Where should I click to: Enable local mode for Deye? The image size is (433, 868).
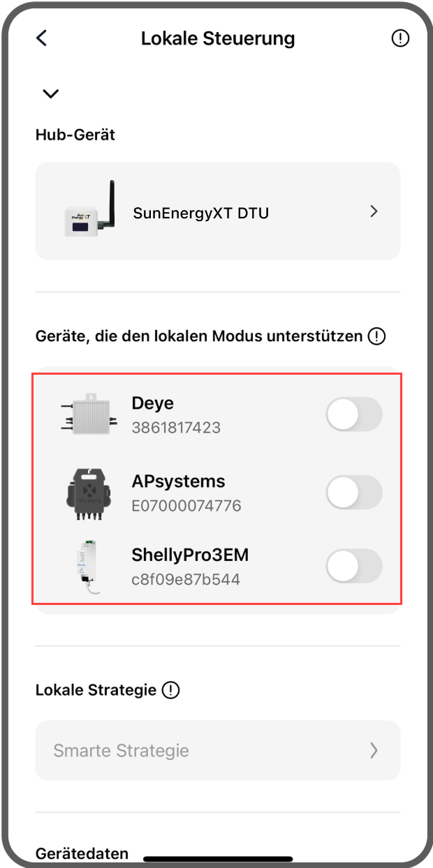tap(354, 415)
